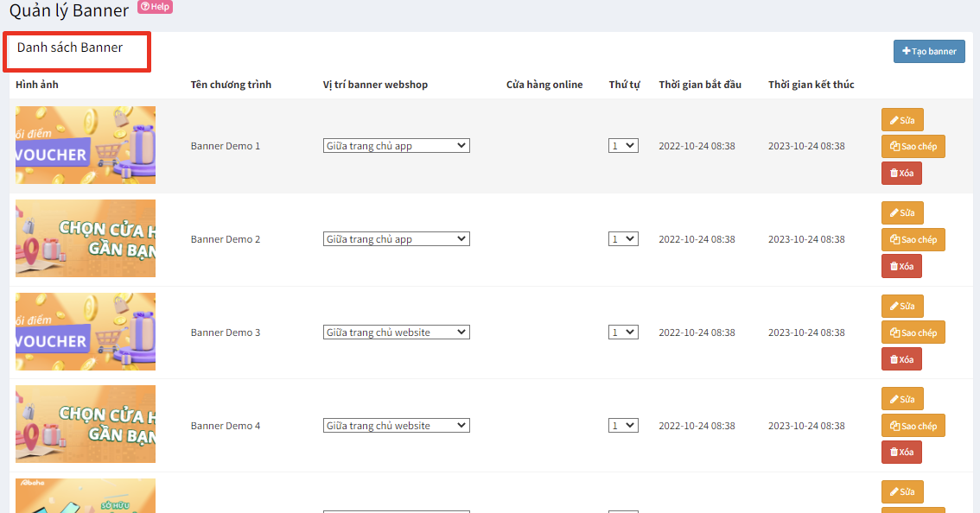This screenshot has width=980, height=513.
Task: Edit Banner Demo 3 with Sửa
Action: [902, 307]
